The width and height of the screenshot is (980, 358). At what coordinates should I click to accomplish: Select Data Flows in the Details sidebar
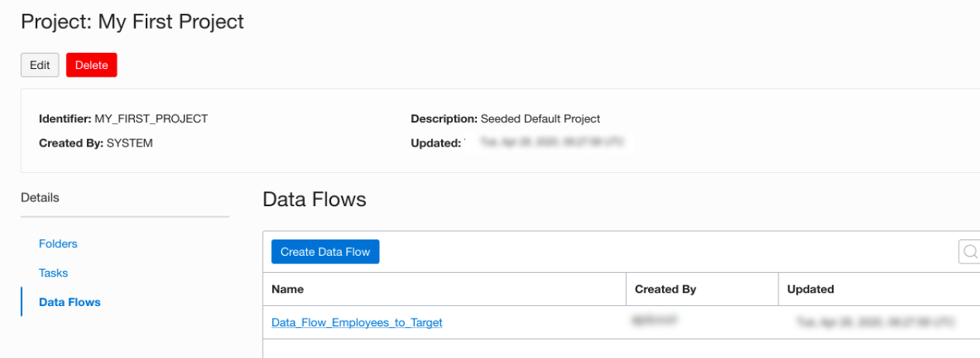click(70, 302)
